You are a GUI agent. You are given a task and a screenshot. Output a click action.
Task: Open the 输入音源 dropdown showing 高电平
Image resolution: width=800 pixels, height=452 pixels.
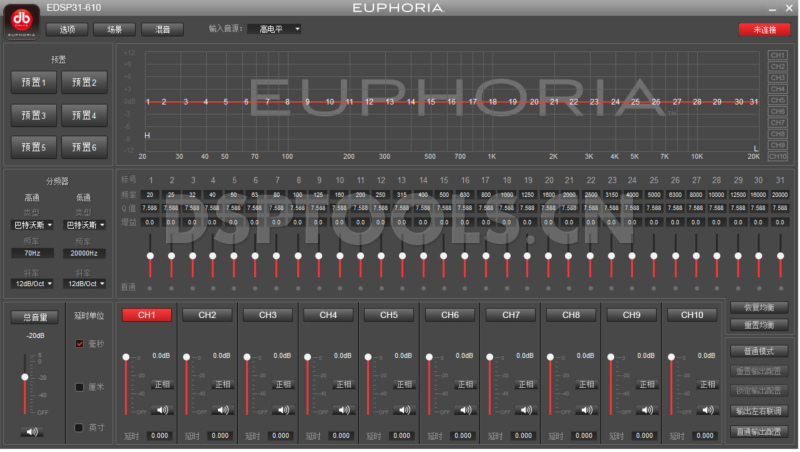point(273,29)
